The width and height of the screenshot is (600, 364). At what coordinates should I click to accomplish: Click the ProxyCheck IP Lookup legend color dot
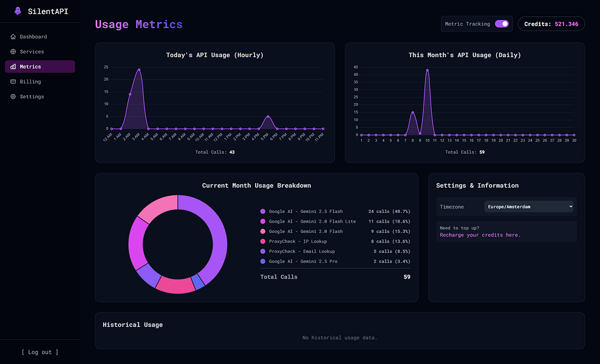[x=263, y=241]
